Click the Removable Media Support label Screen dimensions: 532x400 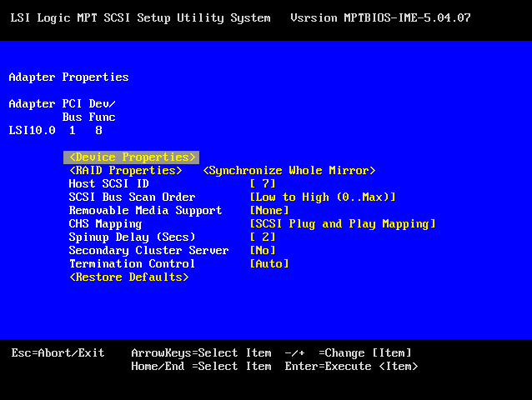coord(145,211)
